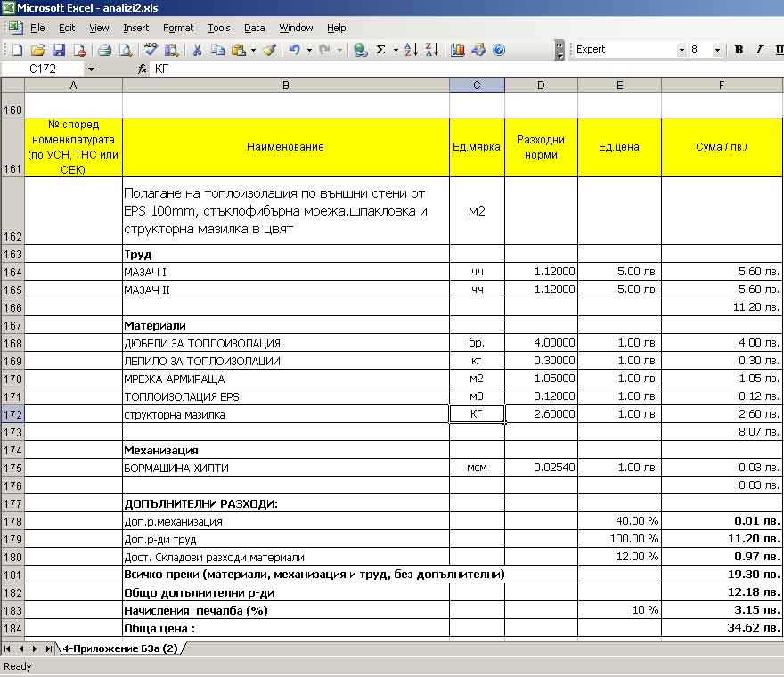
Task: Open the Name Box dropdown arrow
Action: 91,69
